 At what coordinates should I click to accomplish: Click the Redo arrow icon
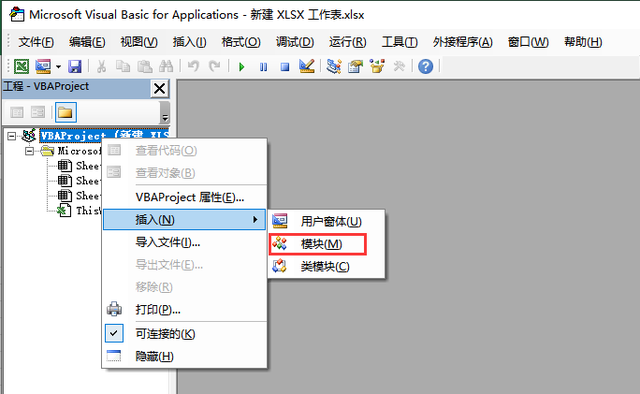[x=215, y=66]
